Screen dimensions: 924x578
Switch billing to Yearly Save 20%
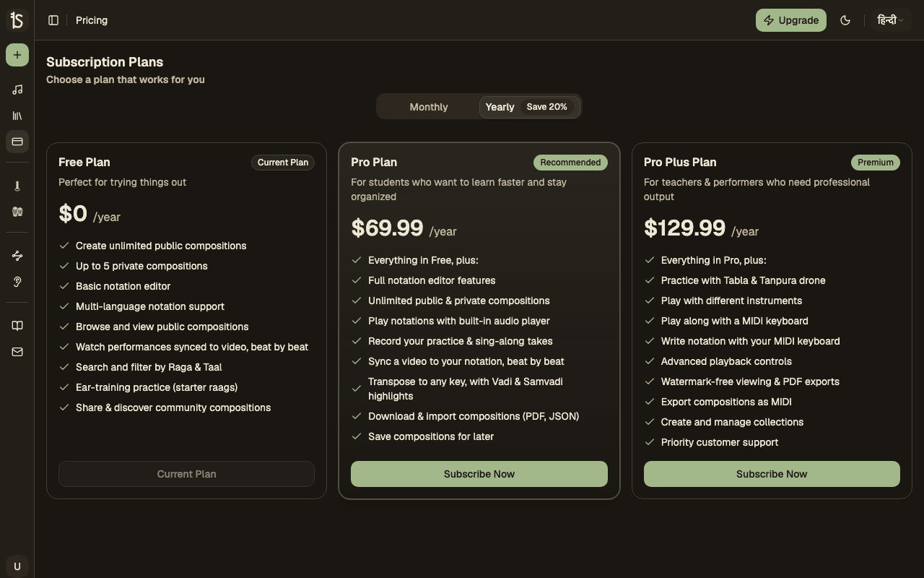pyautogui.click(x=529, y=107)
